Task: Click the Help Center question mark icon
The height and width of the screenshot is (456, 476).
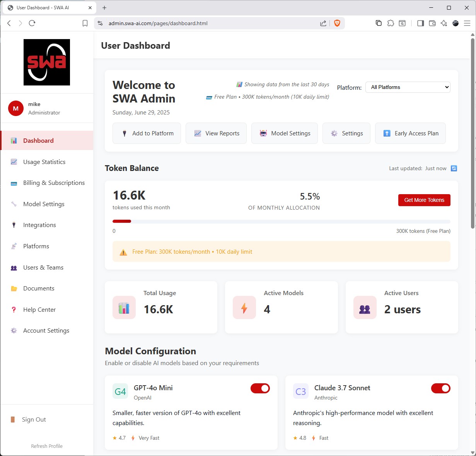Action: (14, 309)
